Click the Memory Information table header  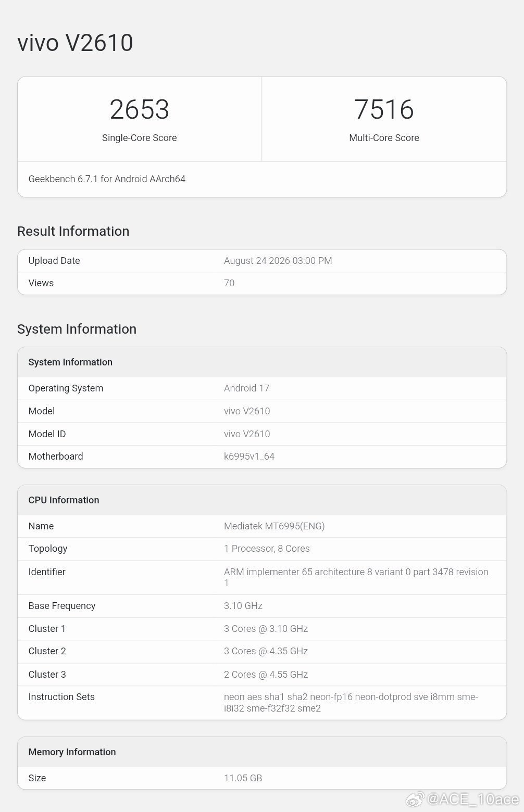click(x=72, y=752)
